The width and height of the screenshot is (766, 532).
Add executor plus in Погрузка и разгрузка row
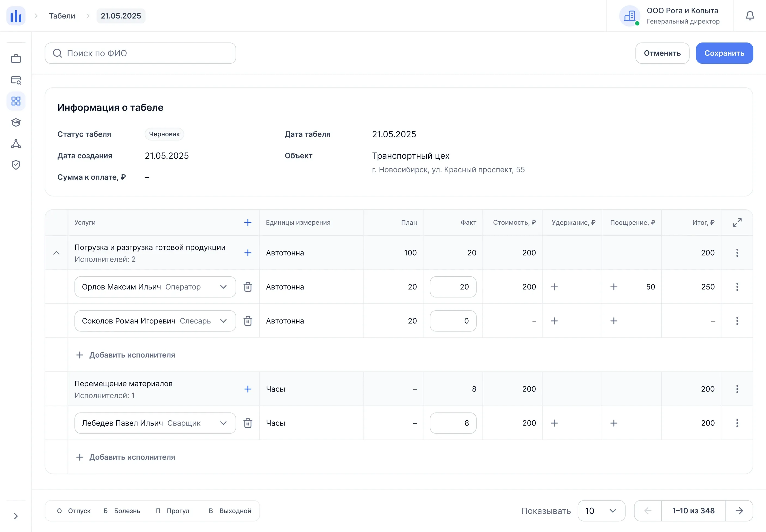(248, 253)
